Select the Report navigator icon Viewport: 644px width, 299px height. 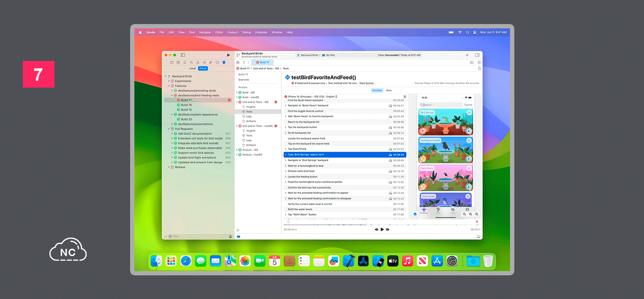pos(224,62)
